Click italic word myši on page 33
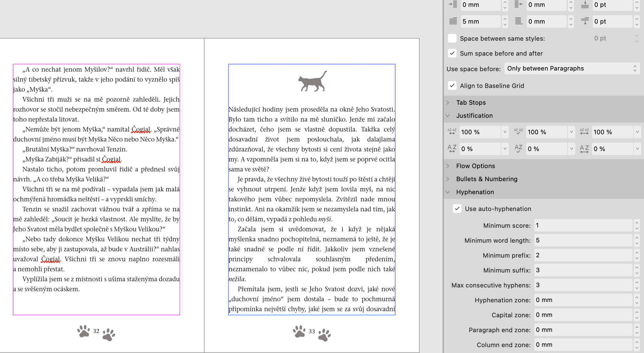Viewport: 644px width, 353px height. (325, 219)
